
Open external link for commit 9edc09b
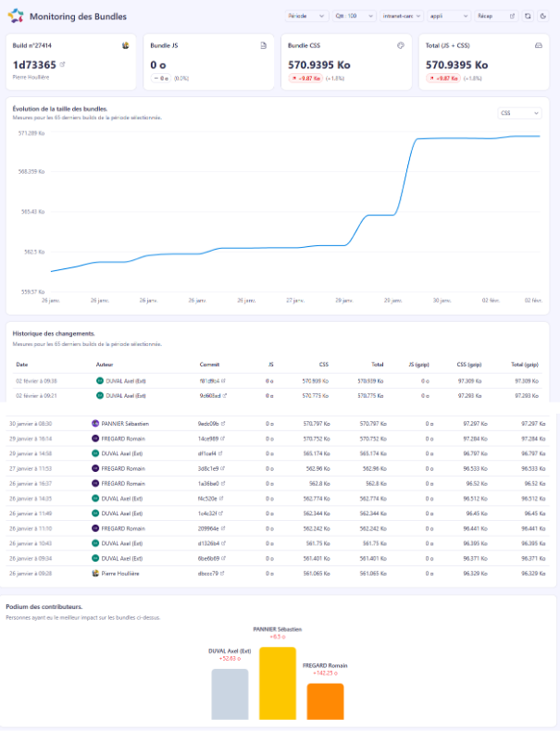coord(223,423)
